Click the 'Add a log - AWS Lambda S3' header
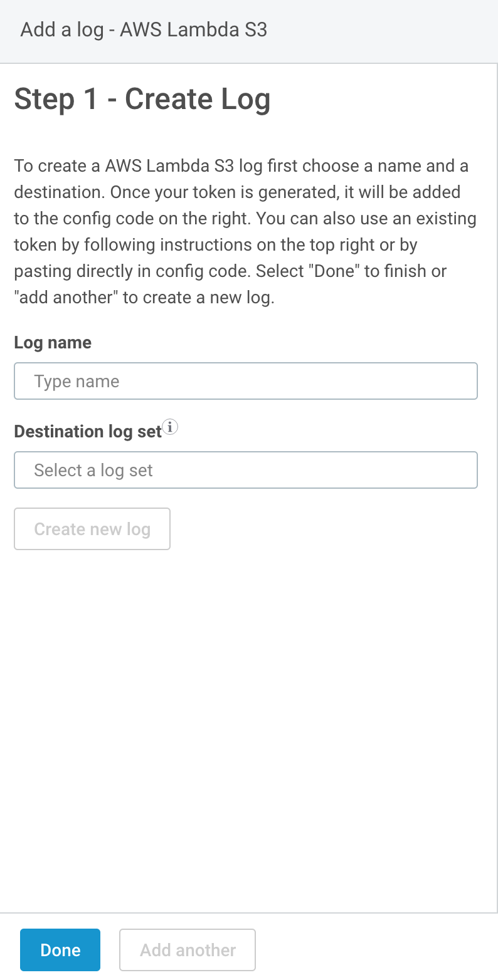Image resolution: width=498 pixels, height=980 pixels. pos(144,30)
